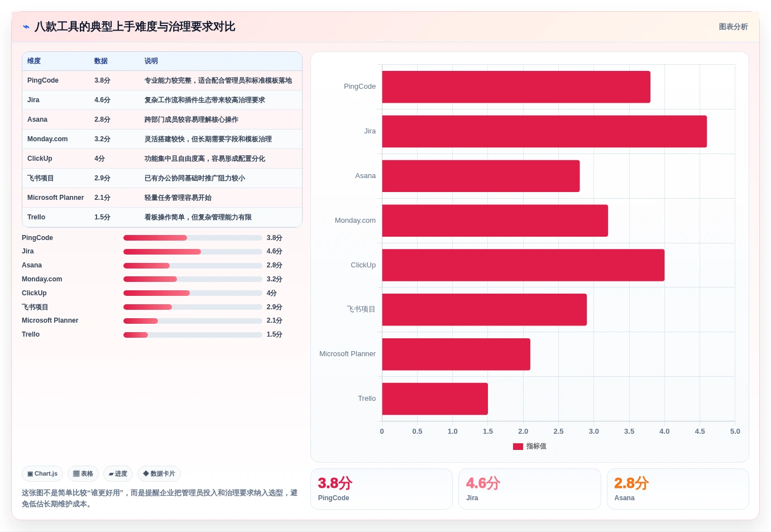
Task: Select the Asana table row name
Action: point(37,119)
